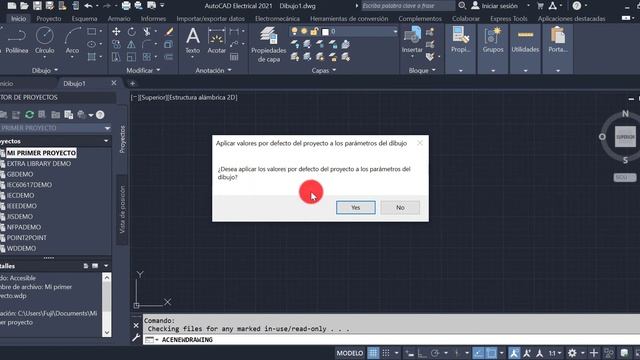Select WDDEMO in the project list
The width and height of the screenshot is (640, 360).
[21, 248]
